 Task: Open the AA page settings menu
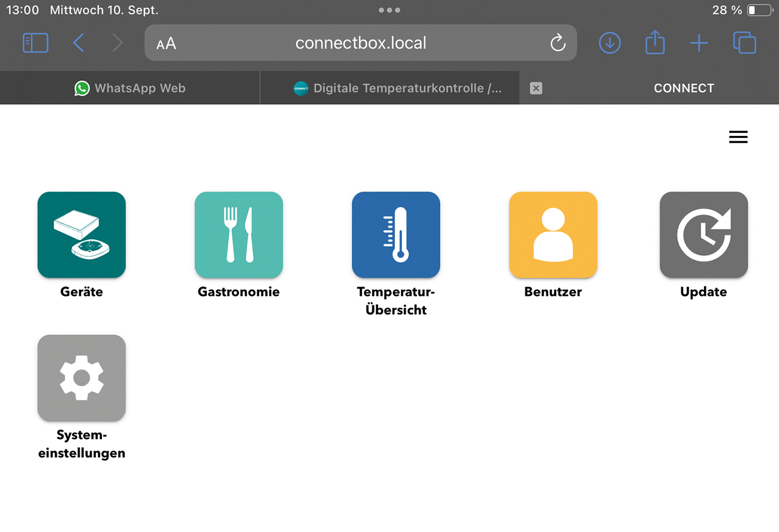(x=166, y=44)
